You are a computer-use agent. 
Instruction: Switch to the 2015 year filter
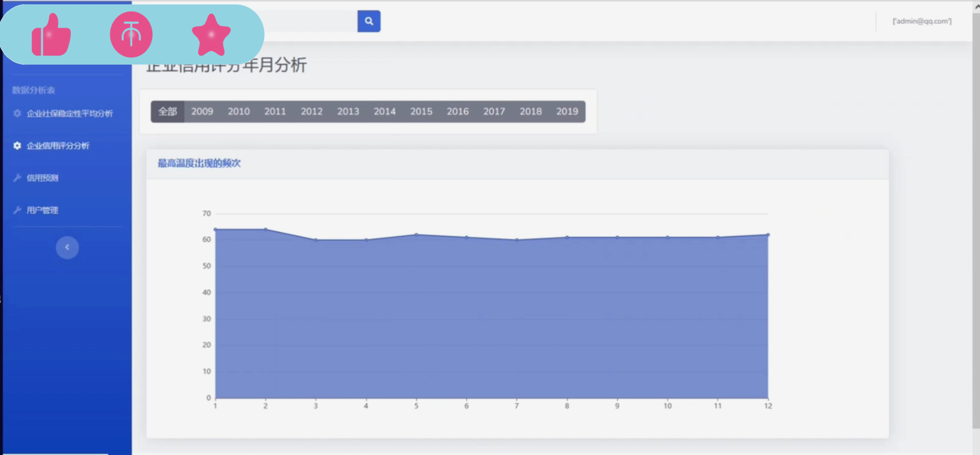pos(421,111)
